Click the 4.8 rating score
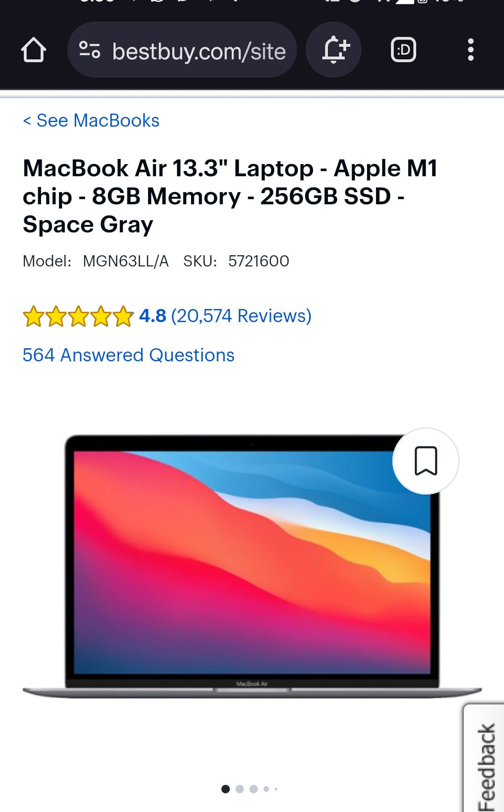This screenshot has height=812, width=504. (x=153, y=316)
